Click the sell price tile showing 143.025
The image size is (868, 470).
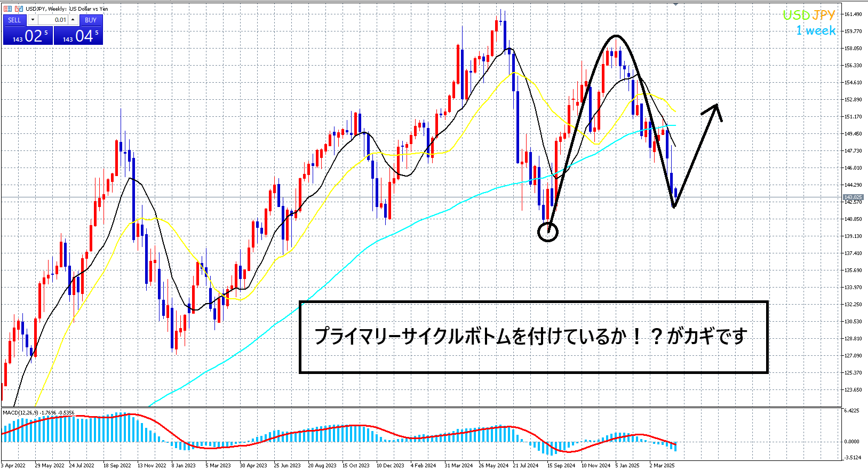(x=28, y=36)
